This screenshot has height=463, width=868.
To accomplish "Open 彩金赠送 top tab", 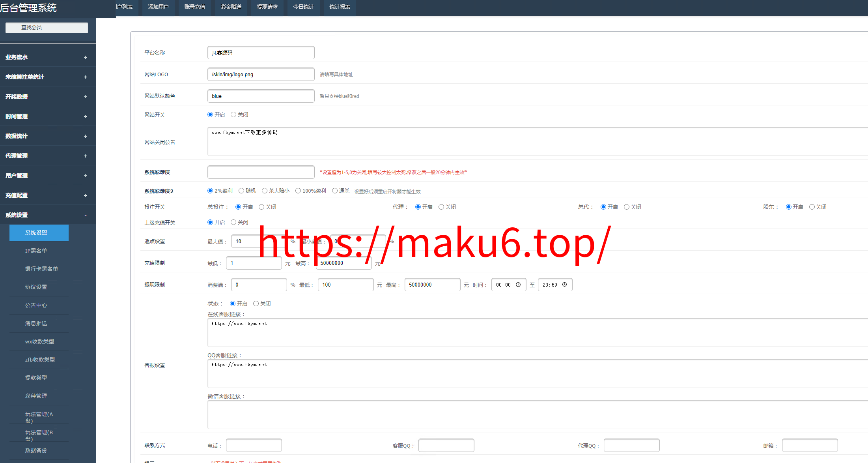I will pos(231,7).
